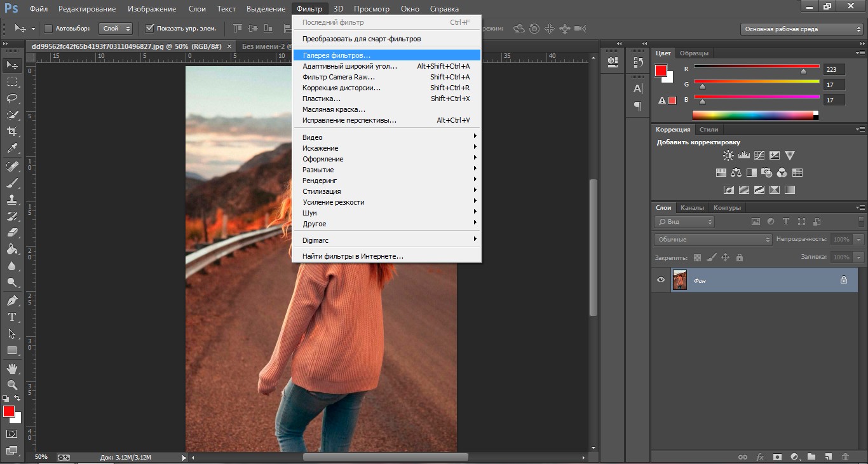Open Галерея фильтров menu item

(x=337, y=56)
